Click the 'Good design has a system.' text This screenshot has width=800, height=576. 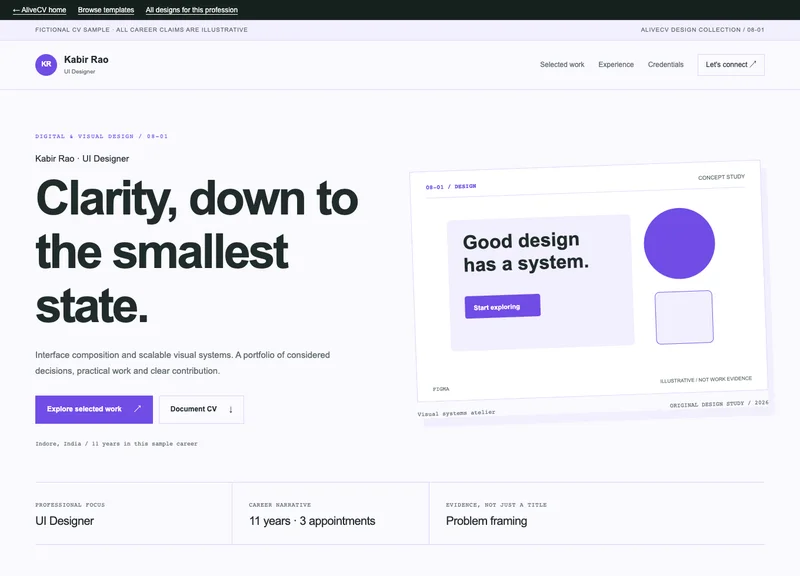[x=526, y=252]
